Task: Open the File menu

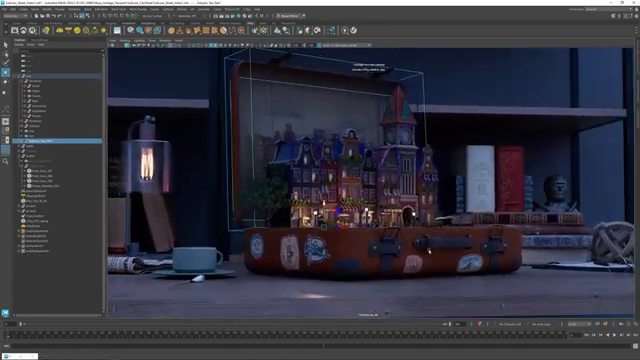Action: 4,9
